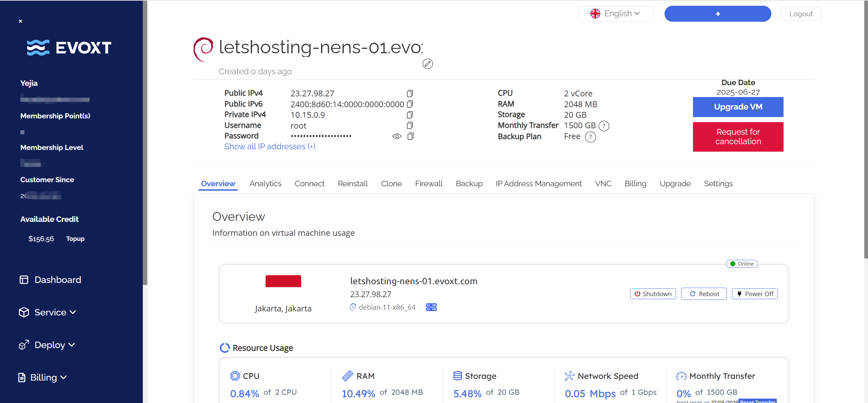Expand Show all IP addresses (+)

pos(270,147)
